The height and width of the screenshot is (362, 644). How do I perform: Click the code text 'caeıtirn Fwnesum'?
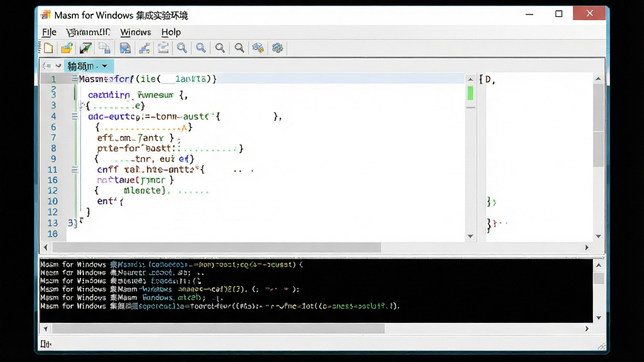[x=131, y=95]
